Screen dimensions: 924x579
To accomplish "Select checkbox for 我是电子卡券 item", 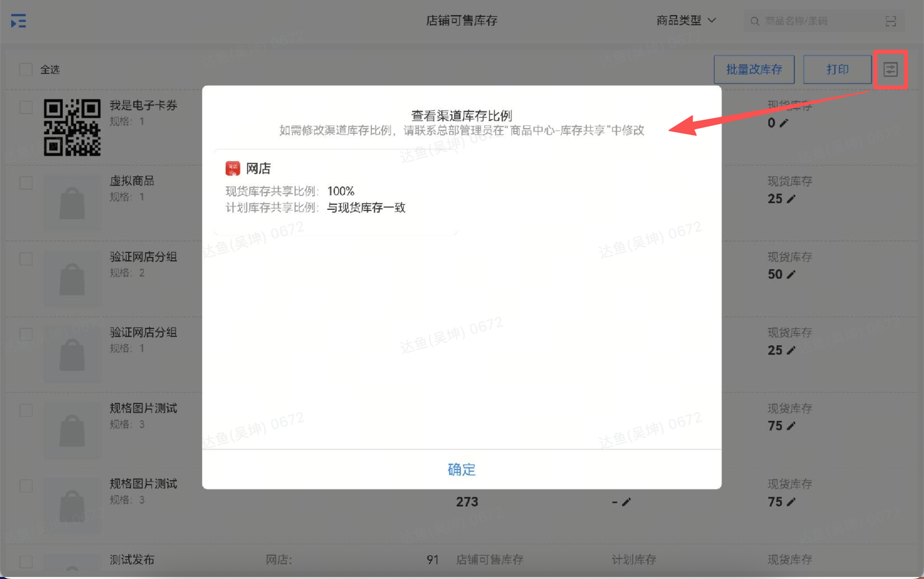I will 26,107.
